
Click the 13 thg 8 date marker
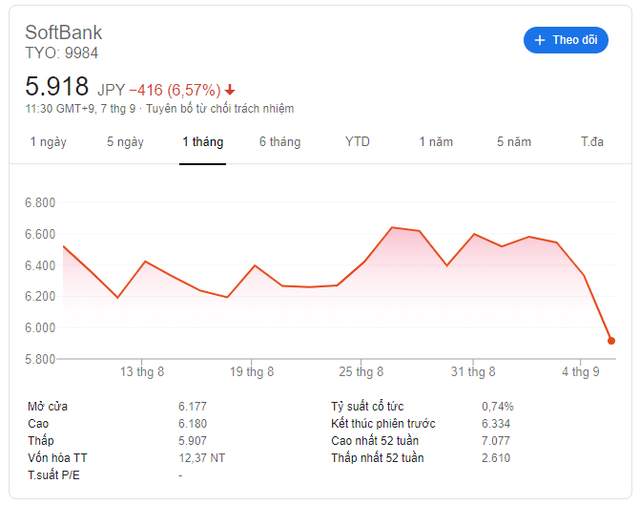[142, 372]
